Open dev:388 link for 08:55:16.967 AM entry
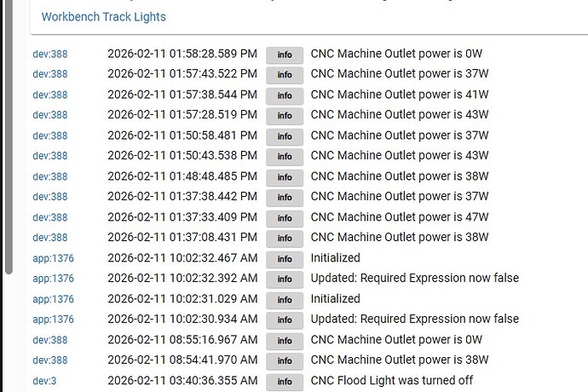The width and height of the screenshot is (588, 392). pyautogui.click(x=49, y=340)
